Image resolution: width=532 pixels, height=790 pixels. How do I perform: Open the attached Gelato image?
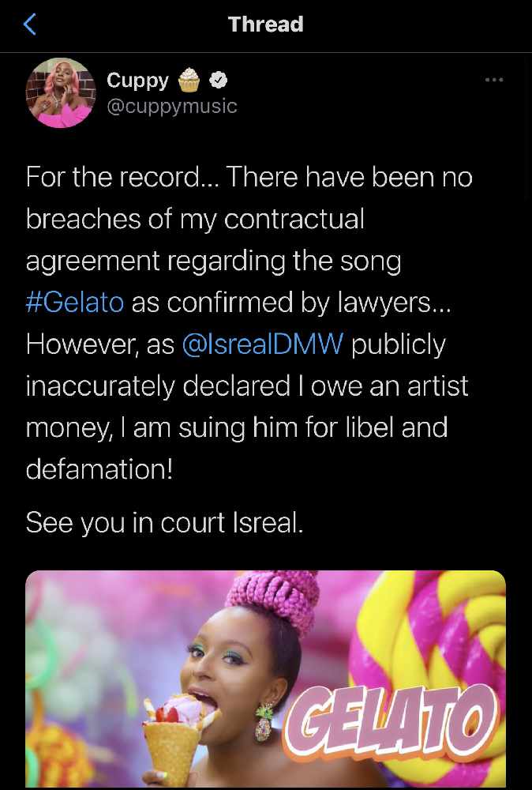click(x=265, y=679)
